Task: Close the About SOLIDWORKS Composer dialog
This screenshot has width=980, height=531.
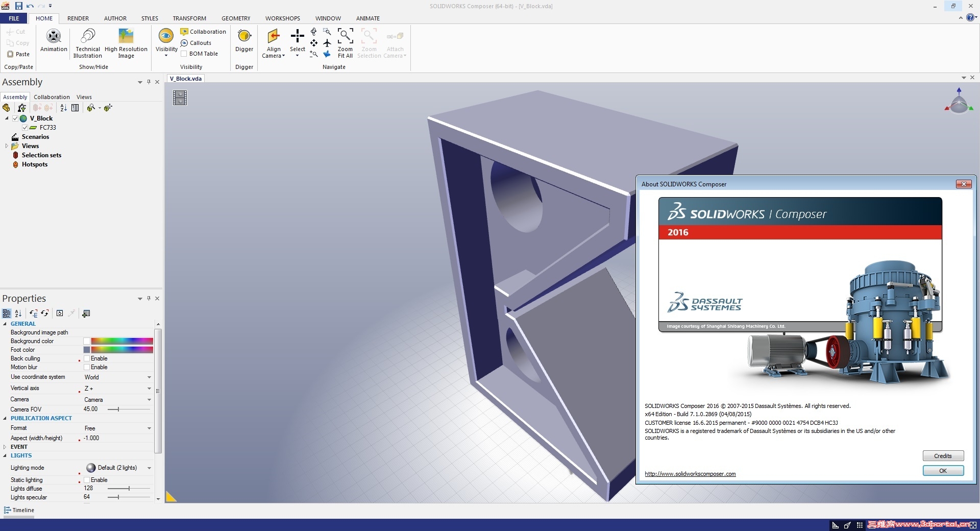Action: (x=963, y=184)
